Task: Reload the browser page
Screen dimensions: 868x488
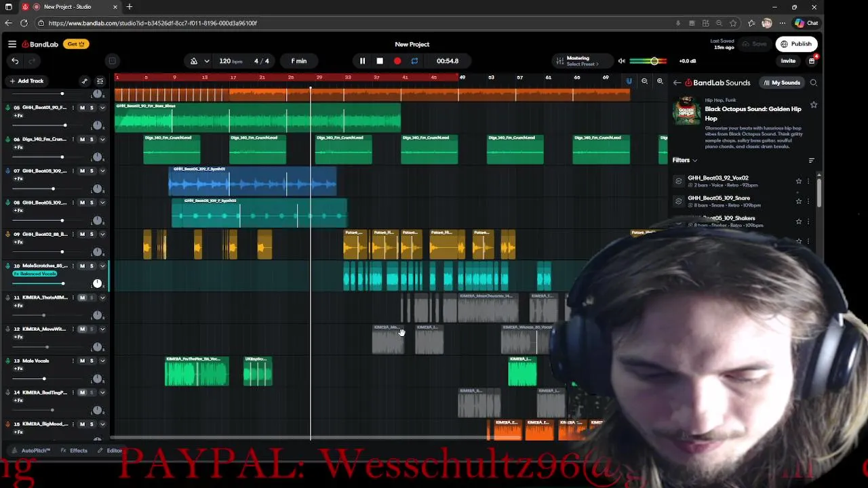Action: (x=24, y=23)
